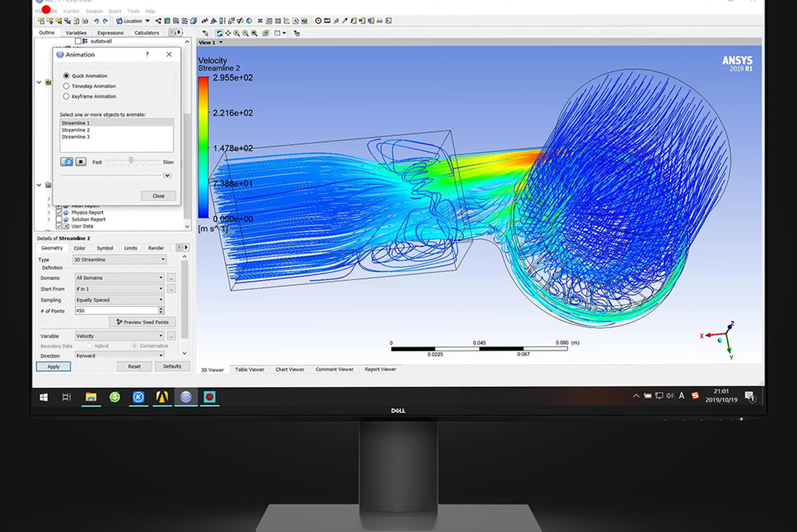Click the Animation film-strip icon in toolbar

[x=327, y=21]
